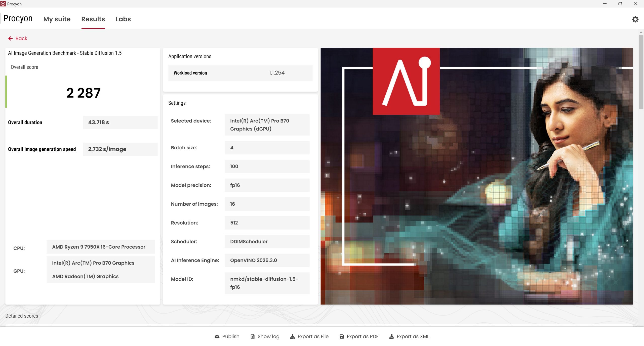Click the Resolution value 512
The width and height of the screenshot is (644, 346).
tap(267, 223)
